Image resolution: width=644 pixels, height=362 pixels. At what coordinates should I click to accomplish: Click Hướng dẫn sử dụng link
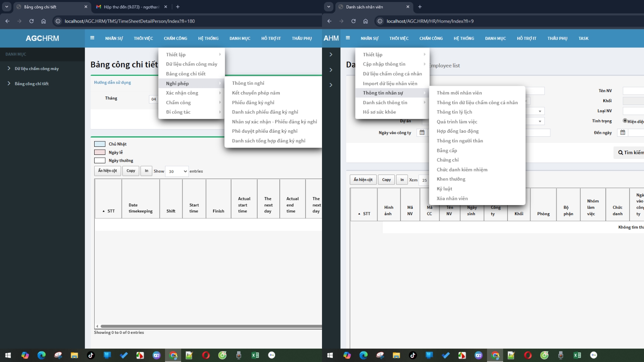click(x=112, y=82)
